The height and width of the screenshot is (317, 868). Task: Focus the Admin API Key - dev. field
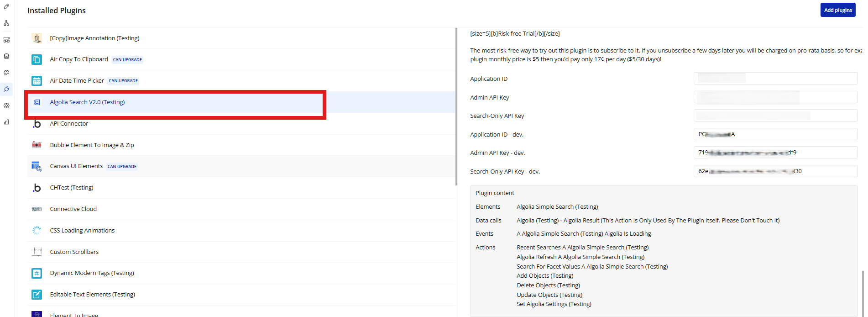775,153
